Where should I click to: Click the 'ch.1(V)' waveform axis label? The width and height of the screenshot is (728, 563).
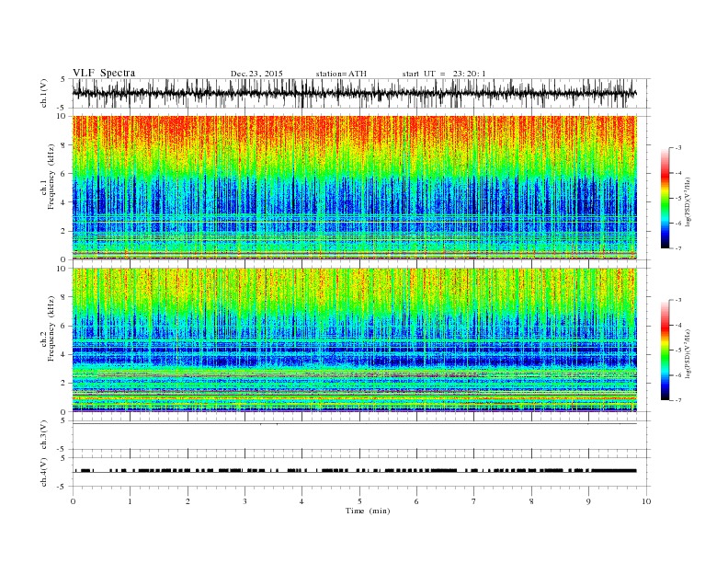point(44,93)
